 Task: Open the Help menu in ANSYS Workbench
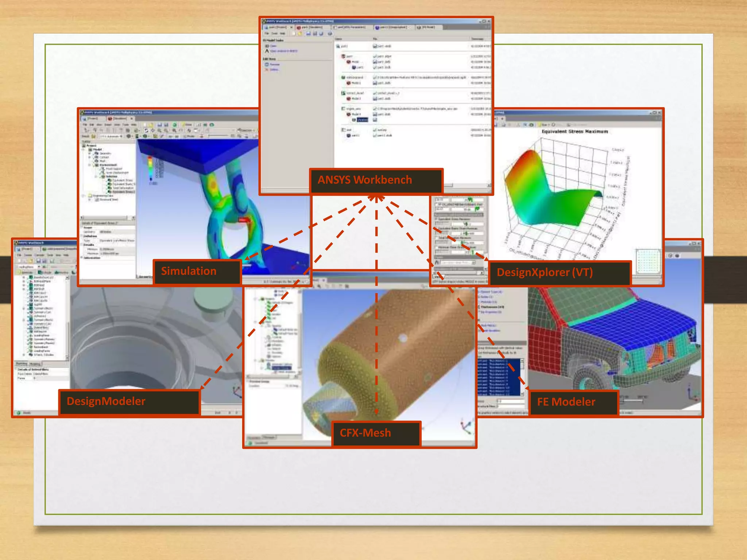tap(283, 33)
